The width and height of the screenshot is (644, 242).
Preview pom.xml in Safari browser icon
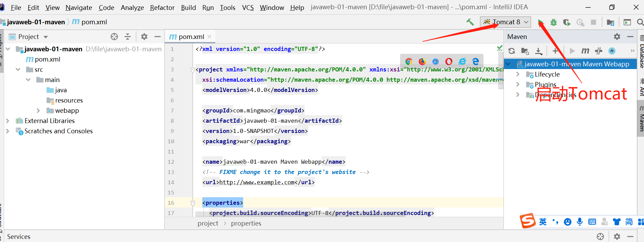(436, 62)
